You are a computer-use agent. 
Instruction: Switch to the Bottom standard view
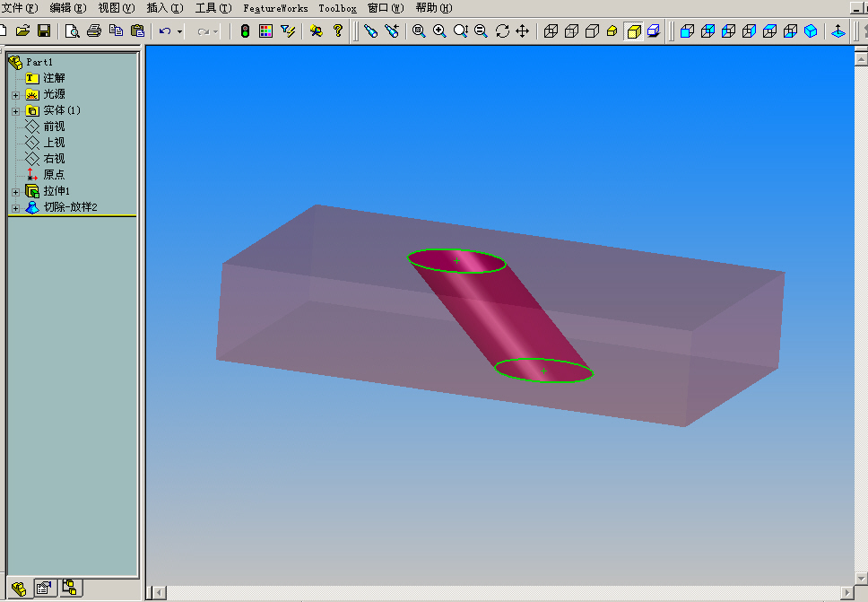[791, 31]
